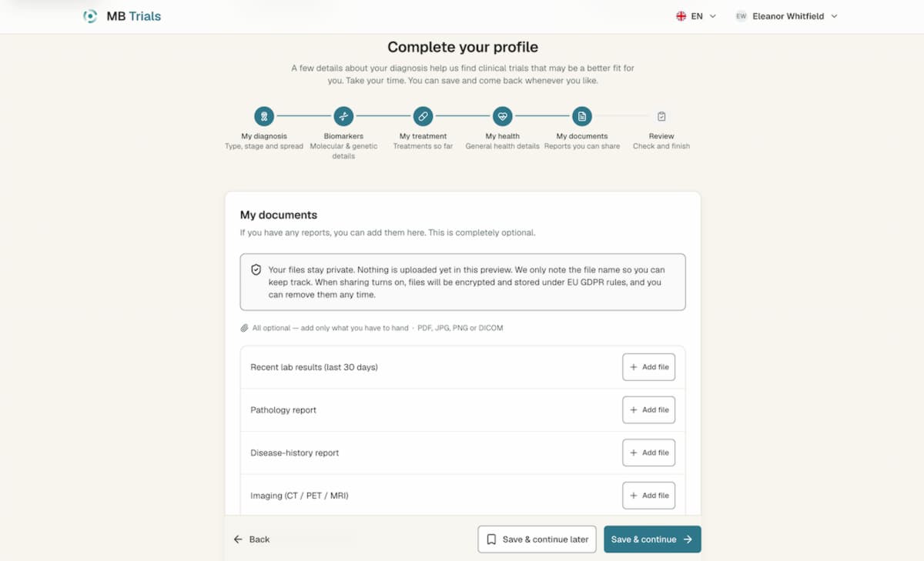
Task: Open the EN language dropdown
Action: click(x=696, y=16)
